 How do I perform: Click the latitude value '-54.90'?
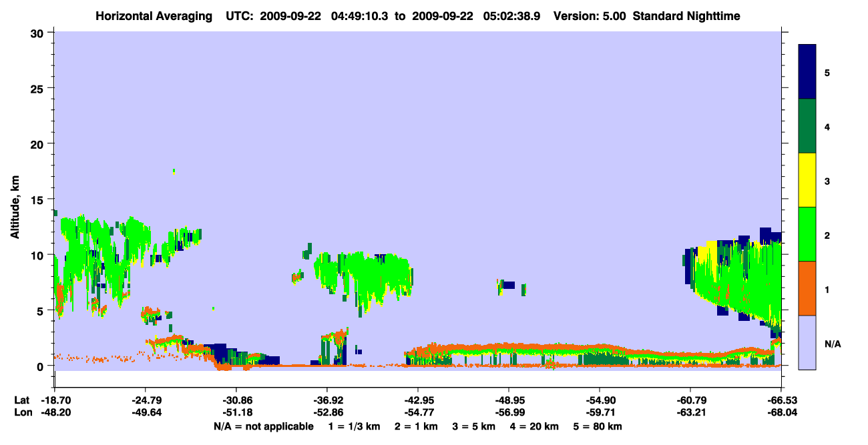point(600,400)
